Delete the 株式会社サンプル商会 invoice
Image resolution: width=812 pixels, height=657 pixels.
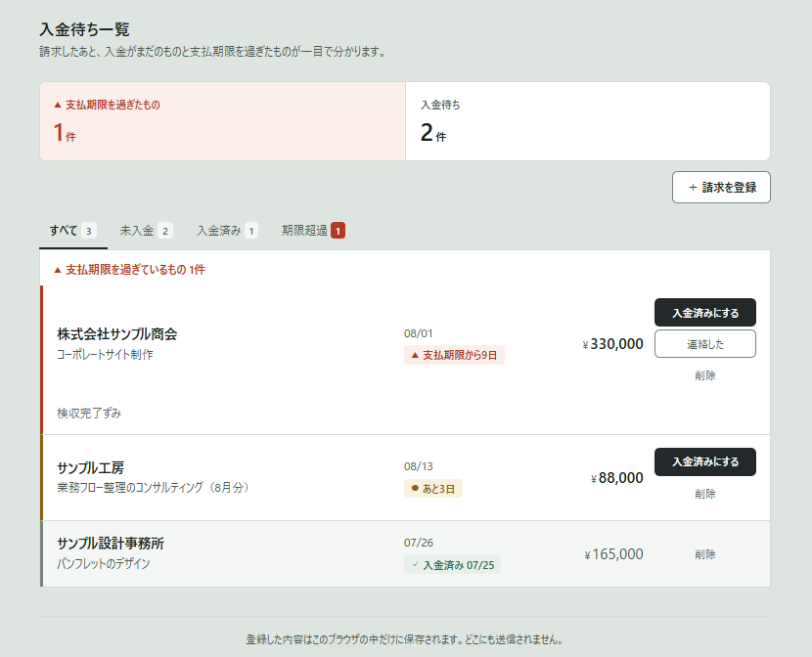(x=704, y=375)
